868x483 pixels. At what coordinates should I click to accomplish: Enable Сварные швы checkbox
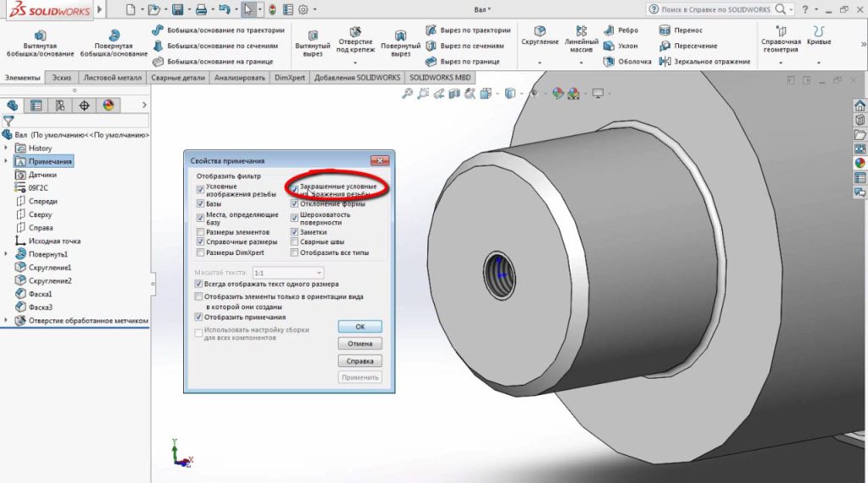(294, 241)
